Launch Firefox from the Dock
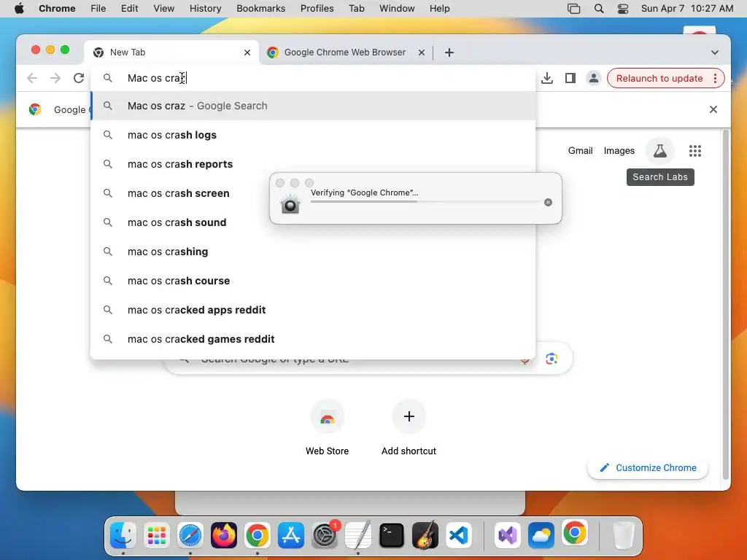This screenshot has height=560, width=747. coord(224,535)
